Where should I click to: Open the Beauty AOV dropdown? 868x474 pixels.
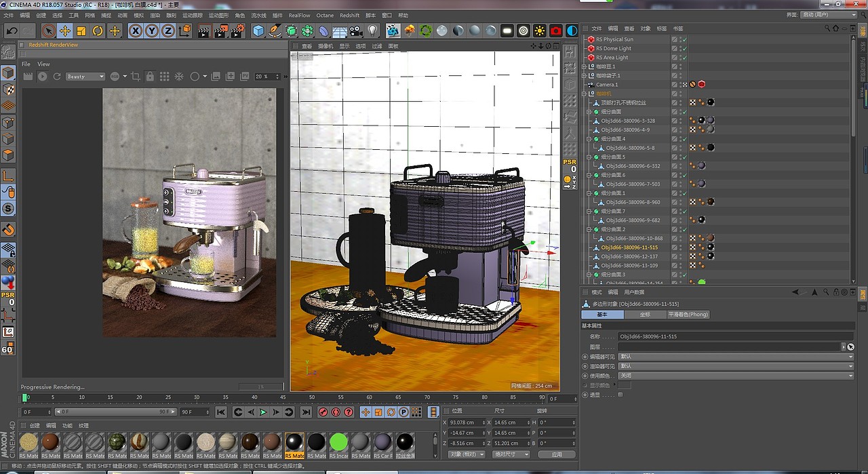[x=85, y=77]
